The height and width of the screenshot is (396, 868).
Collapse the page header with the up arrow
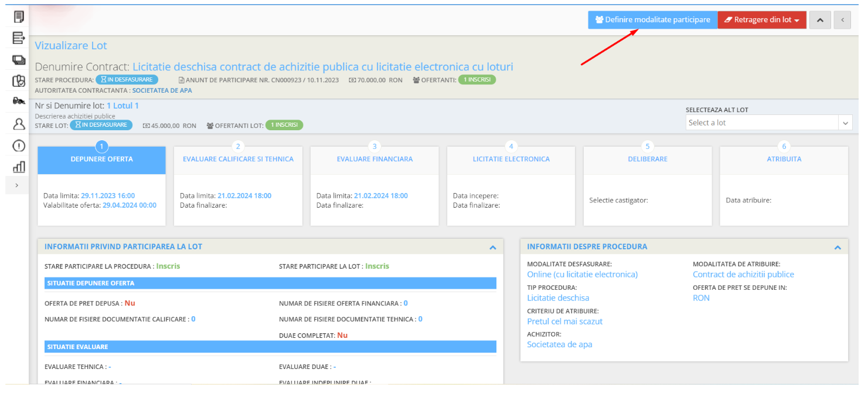820,19
